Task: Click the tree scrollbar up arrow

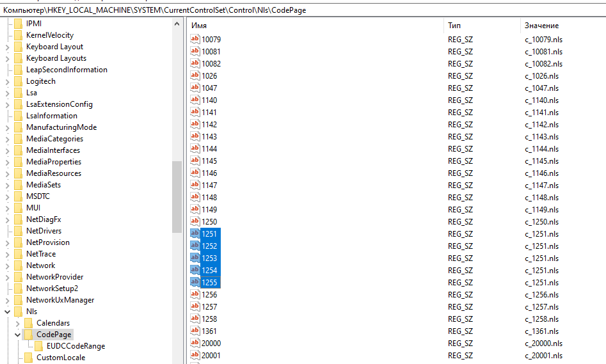Action: [177, 24]
